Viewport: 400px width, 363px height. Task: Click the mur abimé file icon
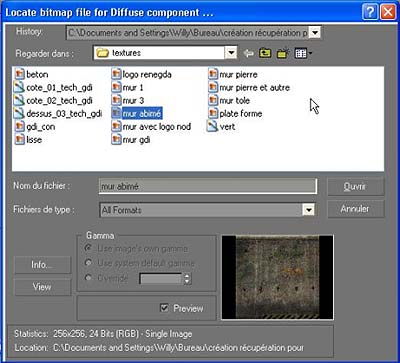(x=116, y=113)
